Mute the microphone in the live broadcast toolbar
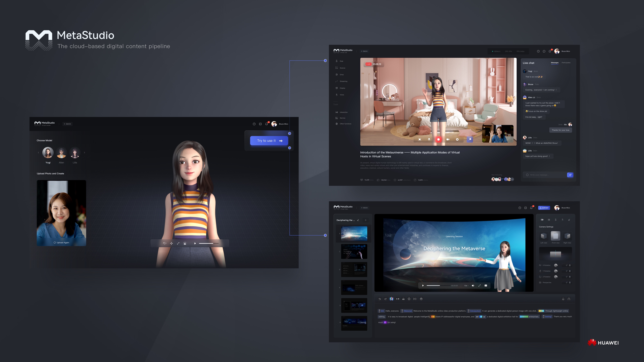Screen dimensions: 644x362 429,140
